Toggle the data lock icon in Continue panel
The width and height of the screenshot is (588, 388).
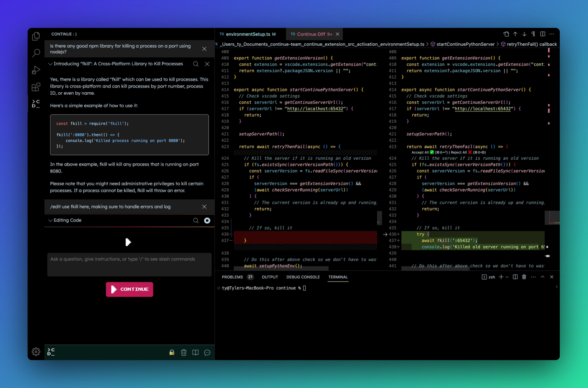coord(172,352)
